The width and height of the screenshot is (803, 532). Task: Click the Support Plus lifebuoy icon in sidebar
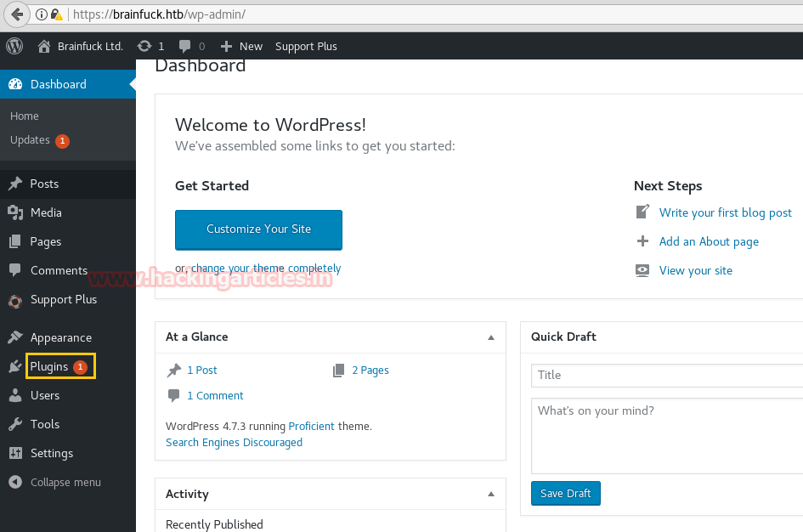[x=15, y=302]
